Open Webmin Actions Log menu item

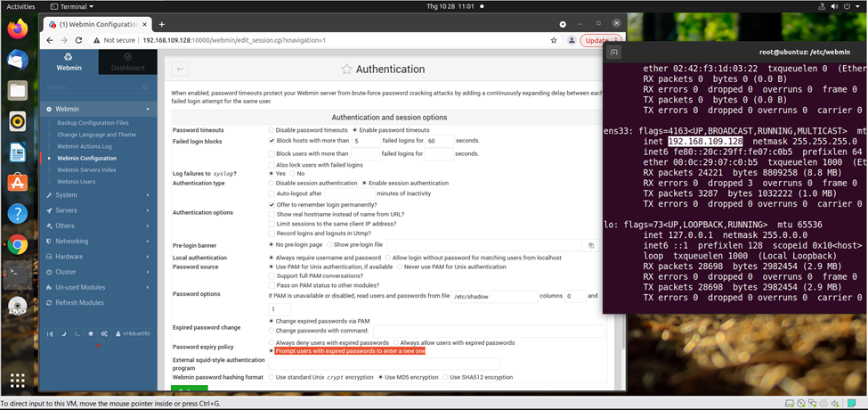85,146
